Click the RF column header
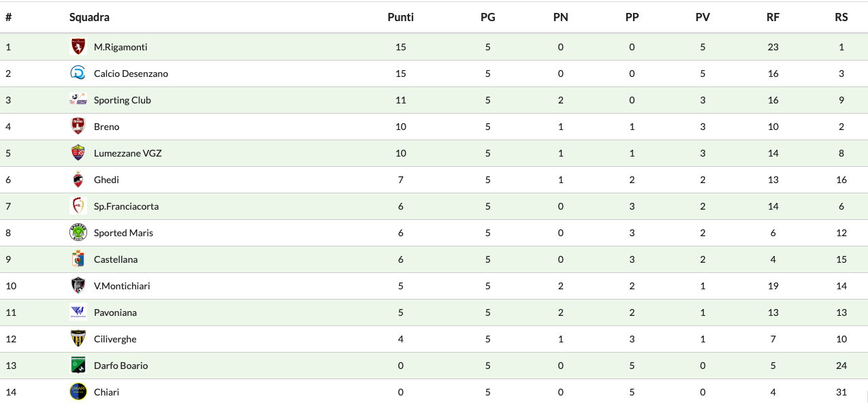The height and width of the screenshot is (403, 868). [x=773, y=17]
